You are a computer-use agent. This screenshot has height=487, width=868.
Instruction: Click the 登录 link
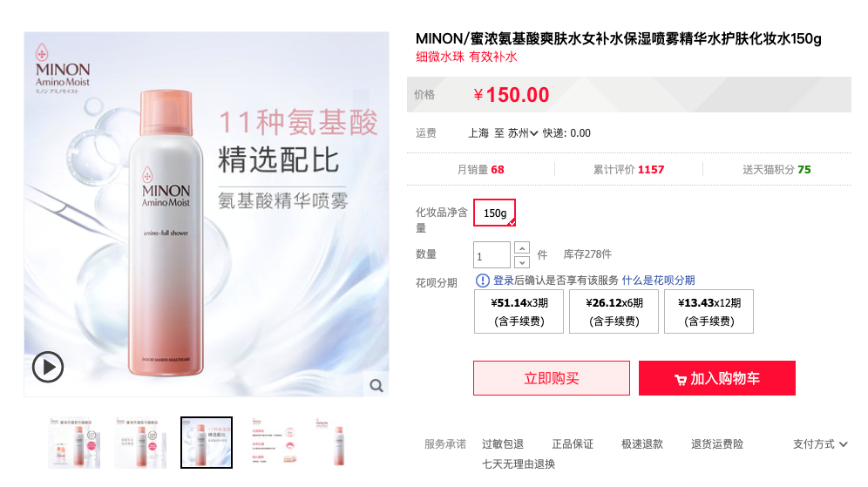(x=503, y=281)
